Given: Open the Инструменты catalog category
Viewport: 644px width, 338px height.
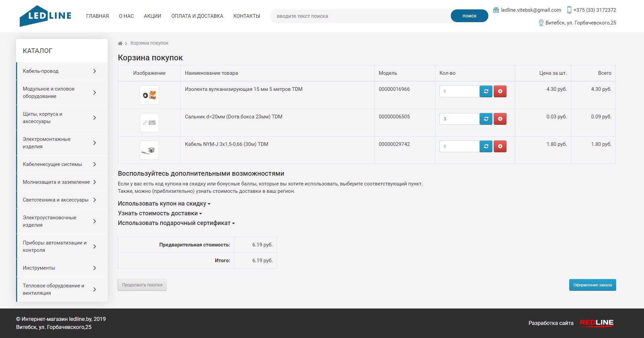Looking at the screenshot, I should [60, 268].
